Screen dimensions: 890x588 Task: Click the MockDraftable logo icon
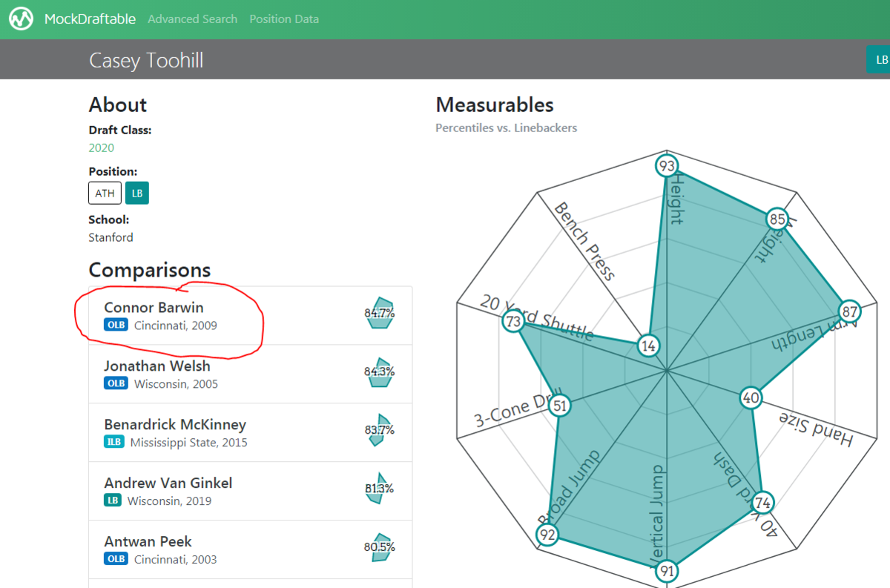(x=21, y=19)
